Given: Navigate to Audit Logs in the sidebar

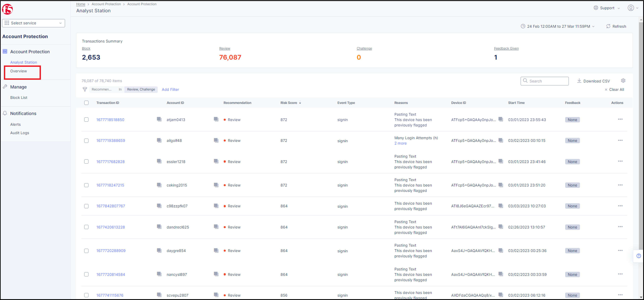Looking at the screenshot, I should (x=19, y=133).
